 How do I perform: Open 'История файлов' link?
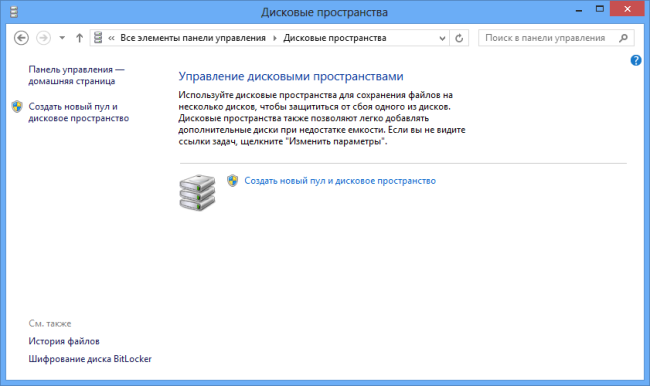pyautogui.click(x=64, y=341)
